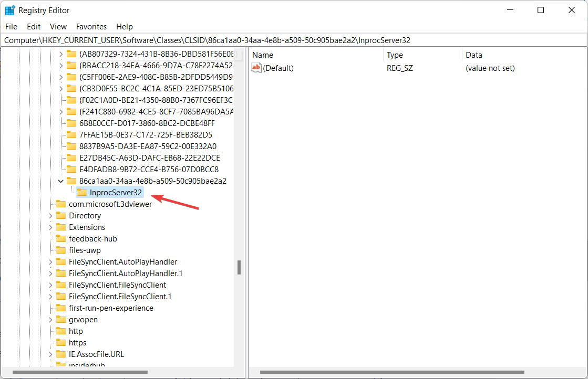Select the 6B8E0CCF-D017-3860-8BC2-DCBE48FF key
Image resolution: width=588 pixels, height=379 pixels.
coord(147,123)
